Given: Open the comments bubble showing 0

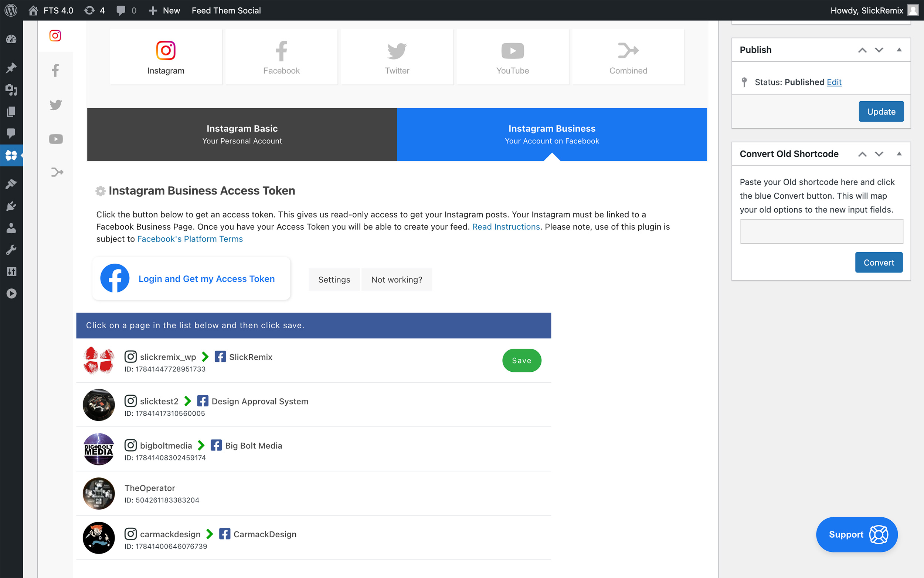Looking at the screenshot, I should coord(126,10).
